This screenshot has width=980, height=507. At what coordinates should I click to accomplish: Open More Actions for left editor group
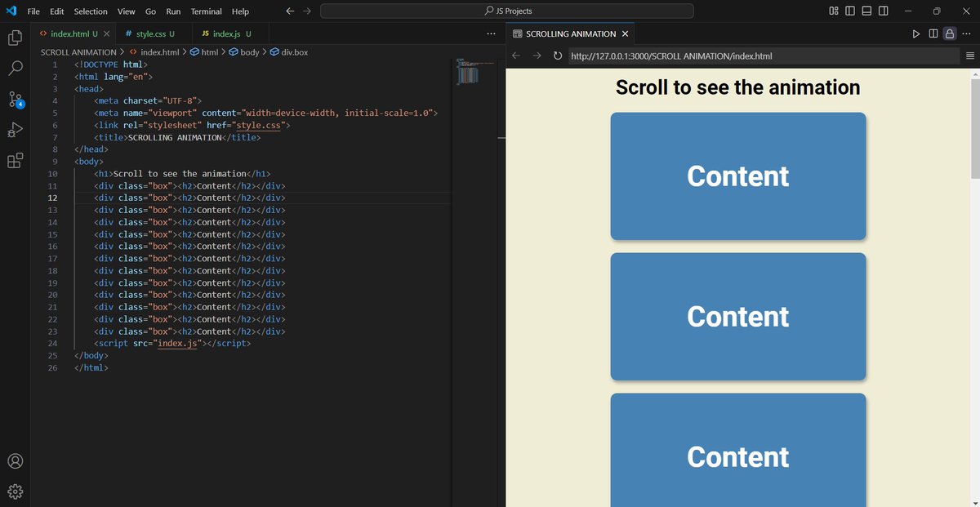(490, 33)
